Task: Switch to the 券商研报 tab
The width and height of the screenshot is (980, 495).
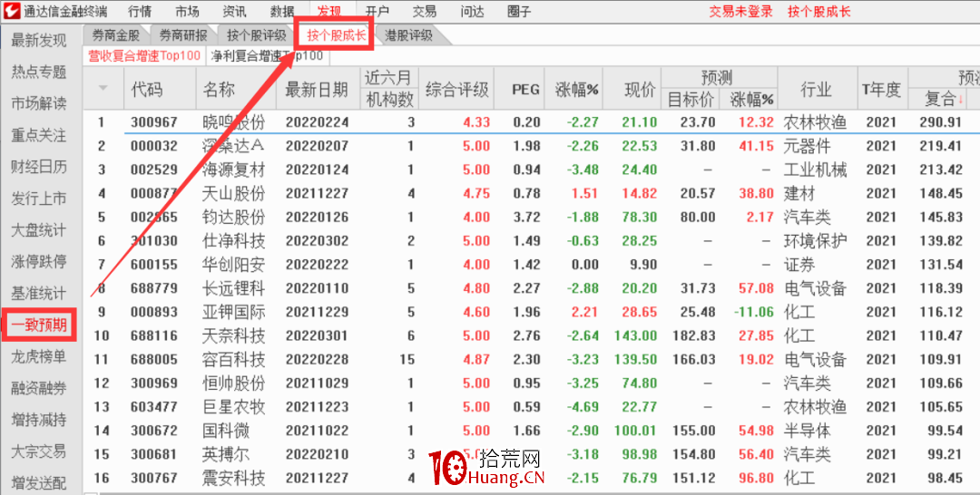Action: coord(183,35)
